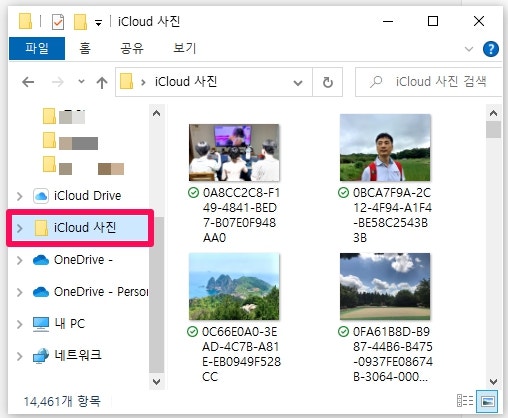Open the Help question mark icon
The height and width of the screenshot is (418, 508).
point(491,49)
